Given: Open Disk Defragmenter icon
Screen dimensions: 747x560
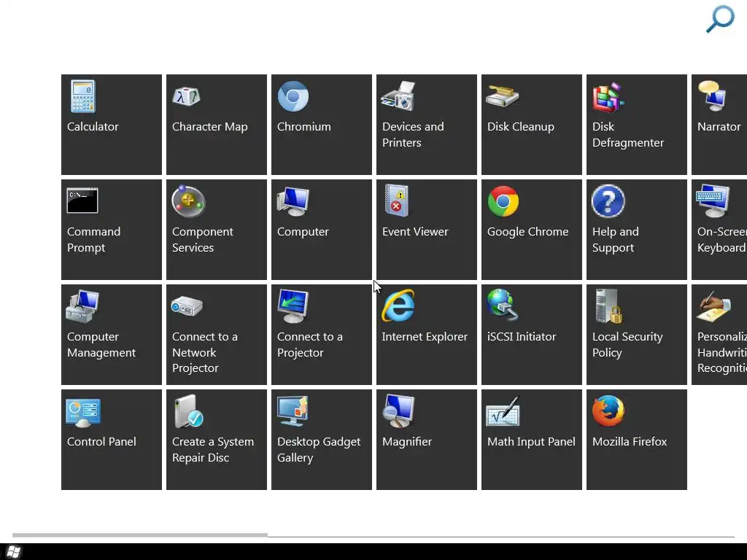Looking at the screenshot, I should [608, 97].
